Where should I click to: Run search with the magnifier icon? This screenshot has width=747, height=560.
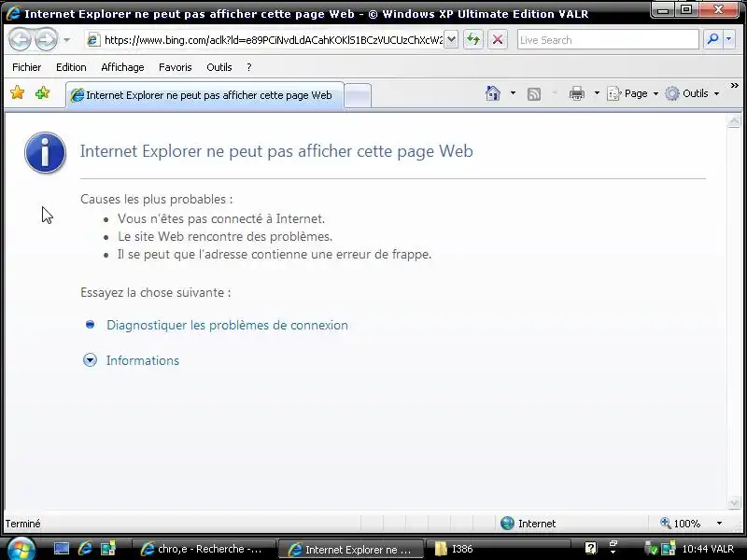click(712, 39)
